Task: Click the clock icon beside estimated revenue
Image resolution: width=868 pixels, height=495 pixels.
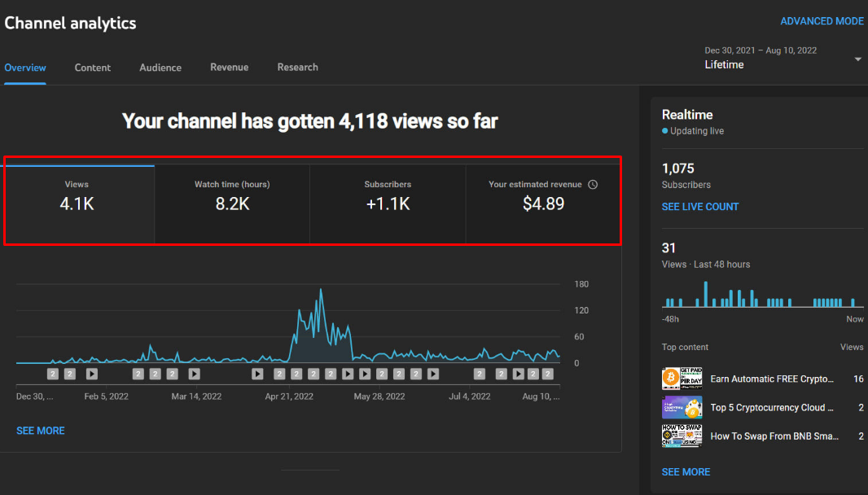Action: [593, 185]
